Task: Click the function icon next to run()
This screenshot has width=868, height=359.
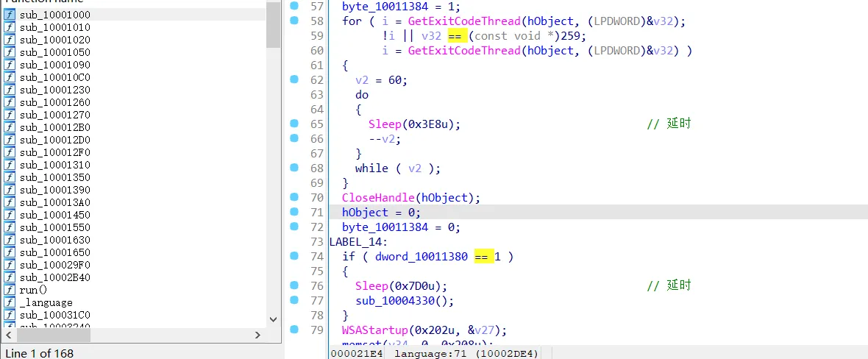Action: (10, 290)
